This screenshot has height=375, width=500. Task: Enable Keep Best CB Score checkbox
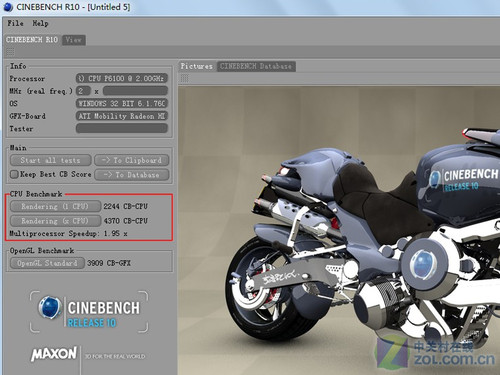coord(14,174)
